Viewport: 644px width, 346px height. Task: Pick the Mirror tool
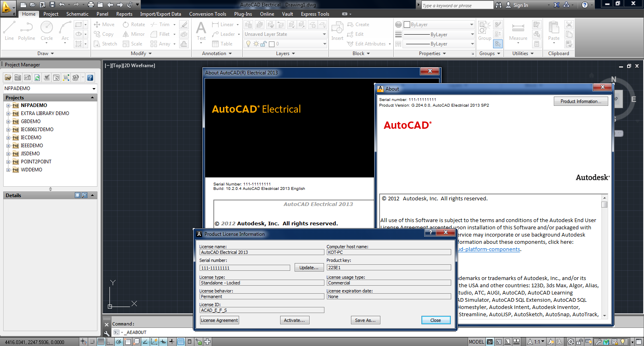134,34
